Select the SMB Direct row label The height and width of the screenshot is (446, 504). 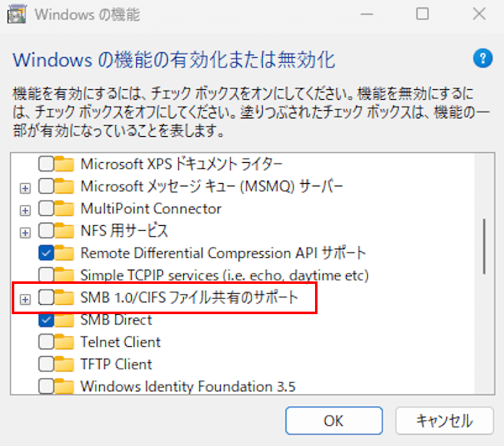click(x=116, y=320)
